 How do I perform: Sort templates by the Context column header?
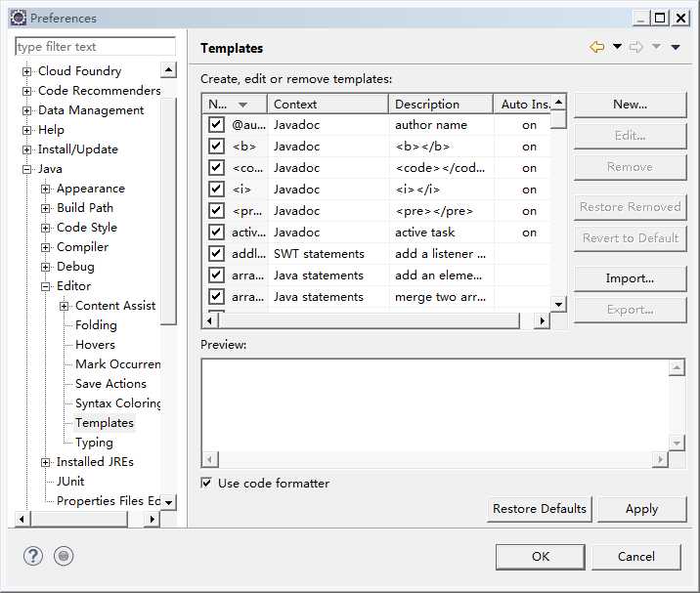328,104
